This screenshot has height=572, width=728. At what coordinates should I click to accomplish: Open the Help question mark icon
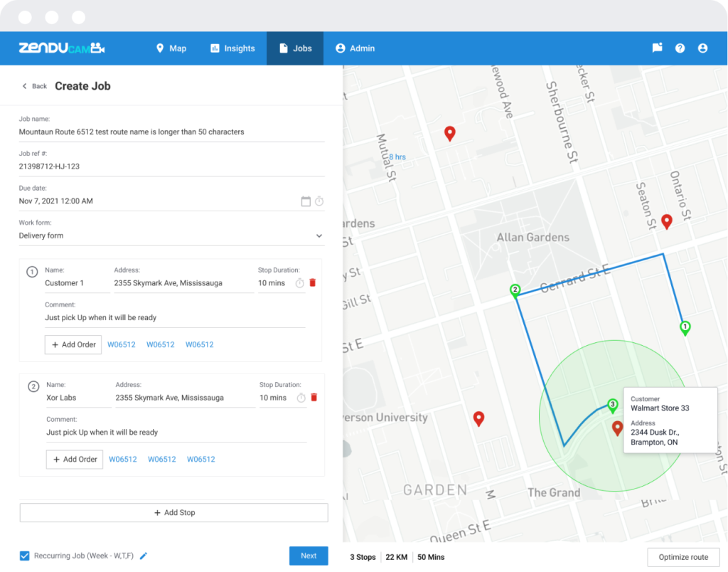(680, 48)
